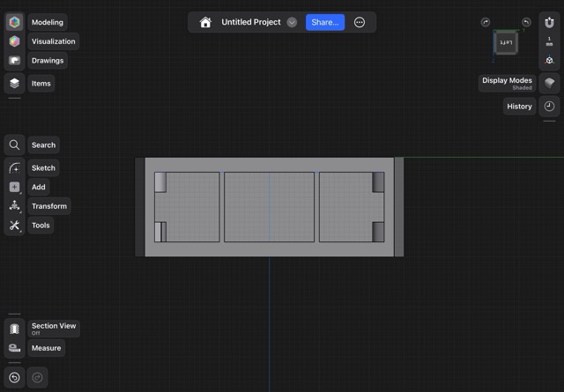Open the Drawings workspace icon
This screenshot has width=564, height=392.
pos(14,61)
